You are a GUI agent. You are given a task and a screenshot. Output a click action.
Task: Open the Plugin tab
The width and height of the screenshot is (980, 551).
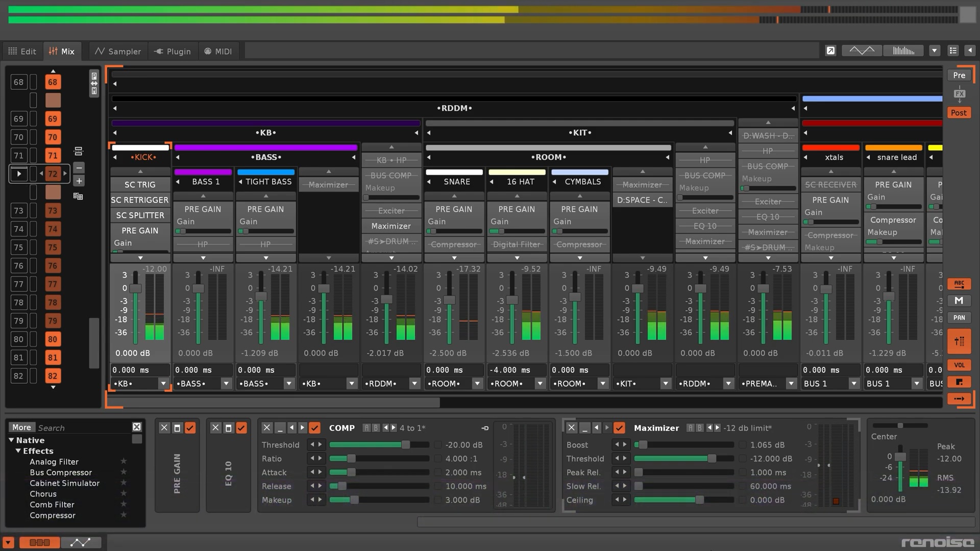coord(173,51)
